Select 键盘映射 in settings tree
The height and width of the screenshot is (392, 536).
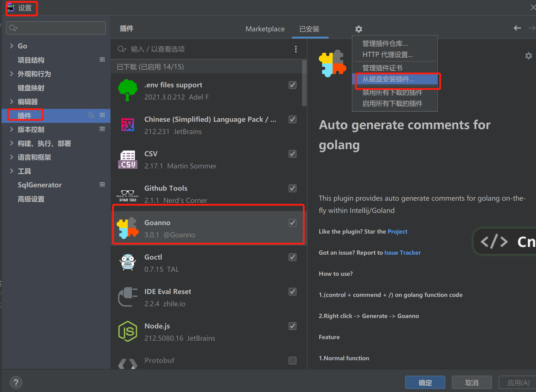click(x=31, y=88)
